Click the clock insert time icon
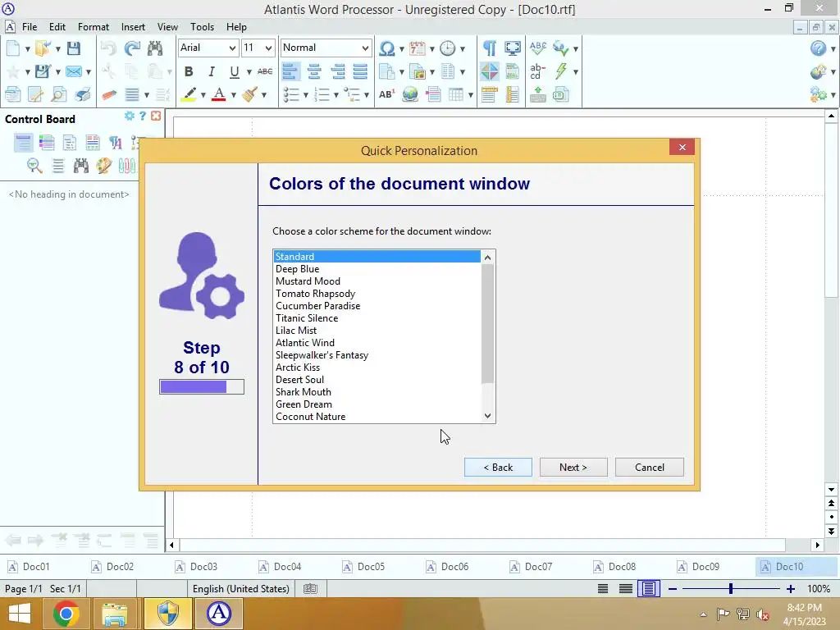The width and height of the screenshot is (840, 630). pyautogui.click(x=447, y=48)
